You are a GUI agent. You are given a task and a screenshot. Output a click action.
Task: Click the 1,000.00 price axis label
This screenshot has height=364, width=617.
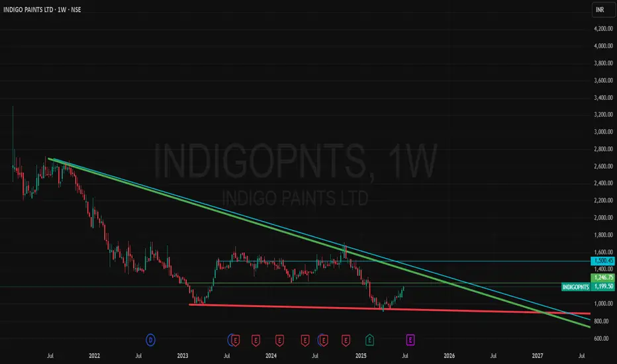(603, 304)
